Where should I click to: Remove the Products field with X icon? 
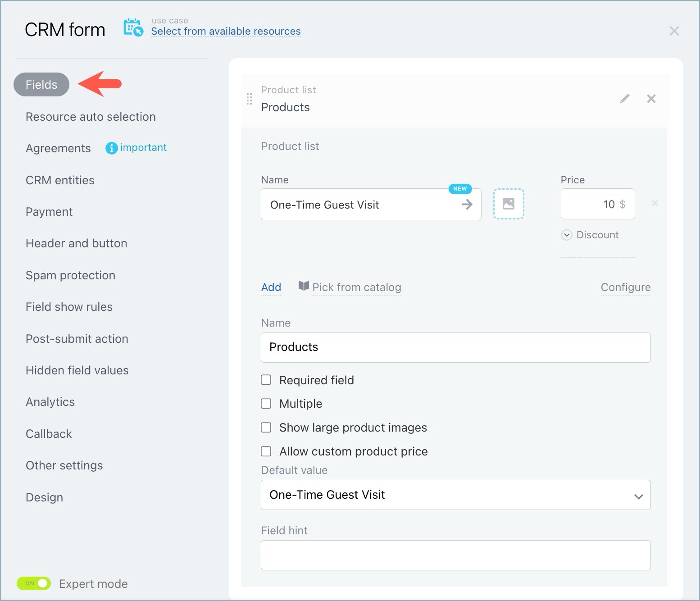(x=651, y=99)
